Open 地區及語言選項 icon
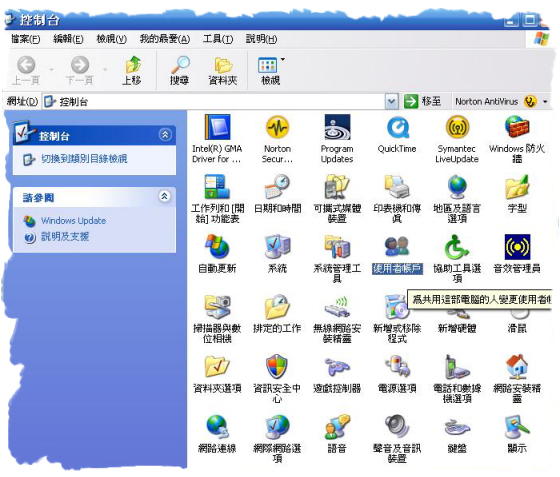Image resolution: width=560 pixels, height=477 pixels. click(457, 186)
